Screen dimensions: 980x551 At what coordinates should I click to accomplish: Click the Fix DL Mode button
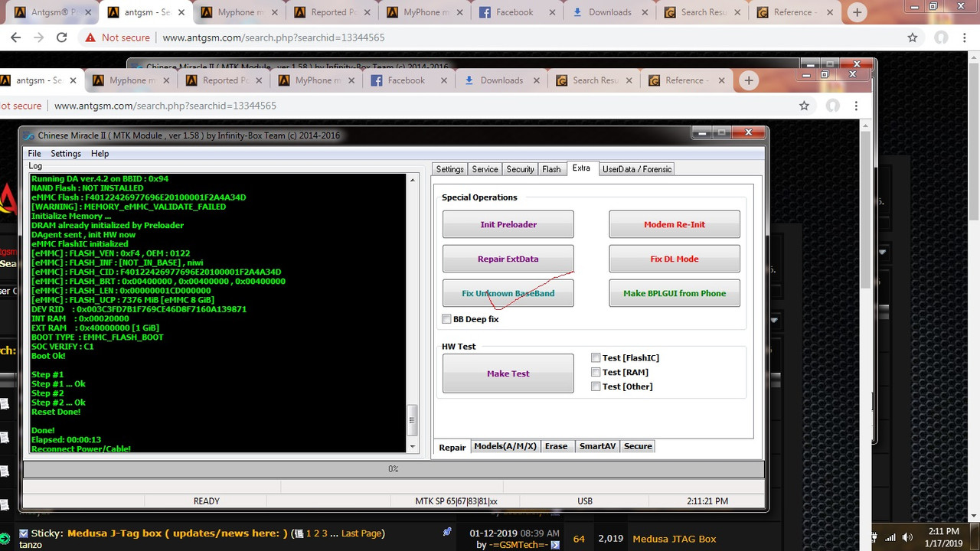(675, 259)
